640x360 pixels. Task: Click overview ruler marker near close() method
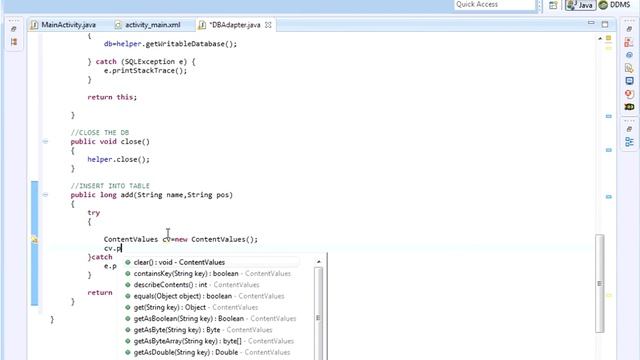click(609, 150)
